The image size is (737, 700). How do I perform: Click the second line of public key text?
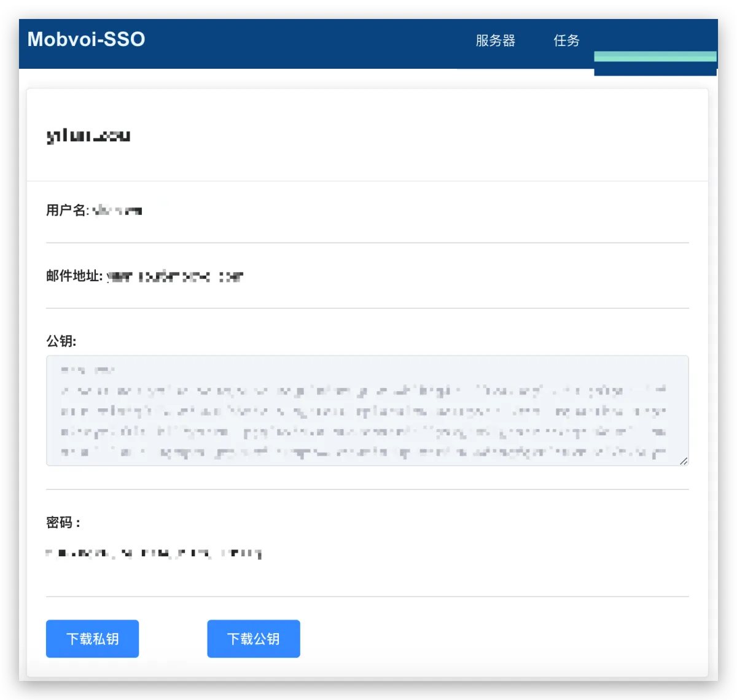pos(362,391)
